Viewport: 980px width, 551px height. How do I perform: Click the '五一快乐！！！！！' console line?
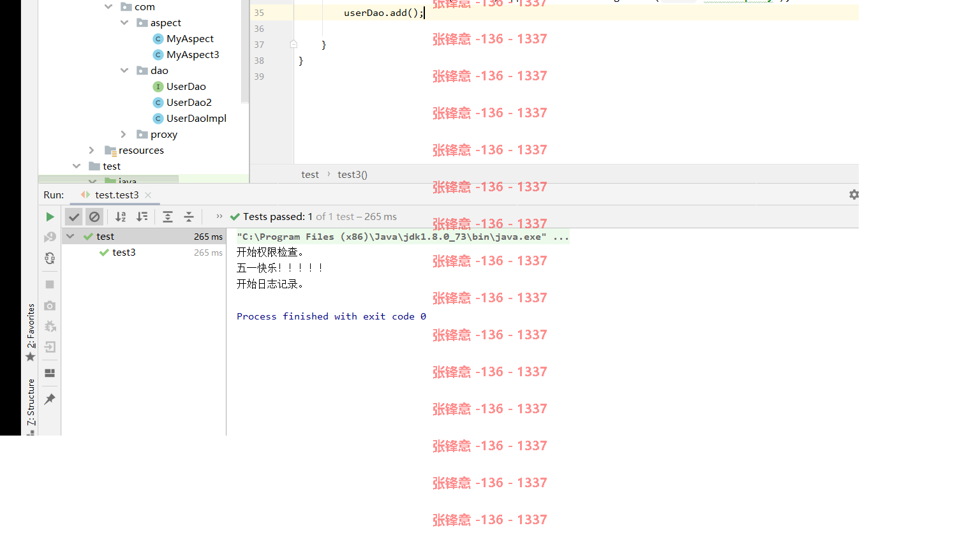click(281, 268)
